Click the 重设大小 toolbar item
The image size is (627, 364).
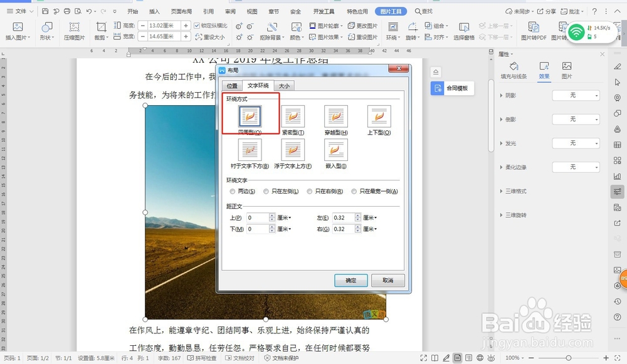point(210,37)
